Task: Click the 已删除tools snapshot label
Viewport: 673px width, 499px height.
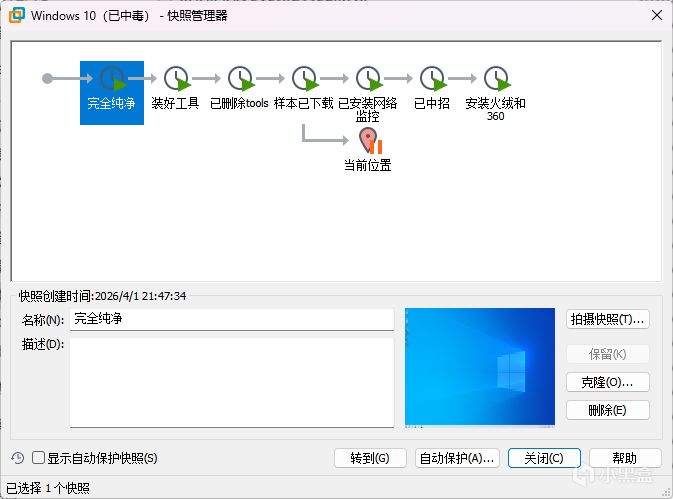Action: tap(239, 103)
